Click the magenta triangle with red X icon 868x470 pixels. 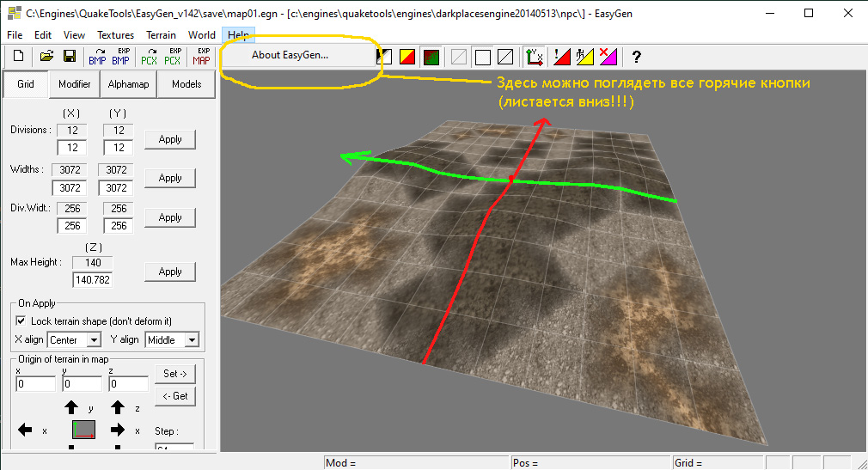point(608,57)
